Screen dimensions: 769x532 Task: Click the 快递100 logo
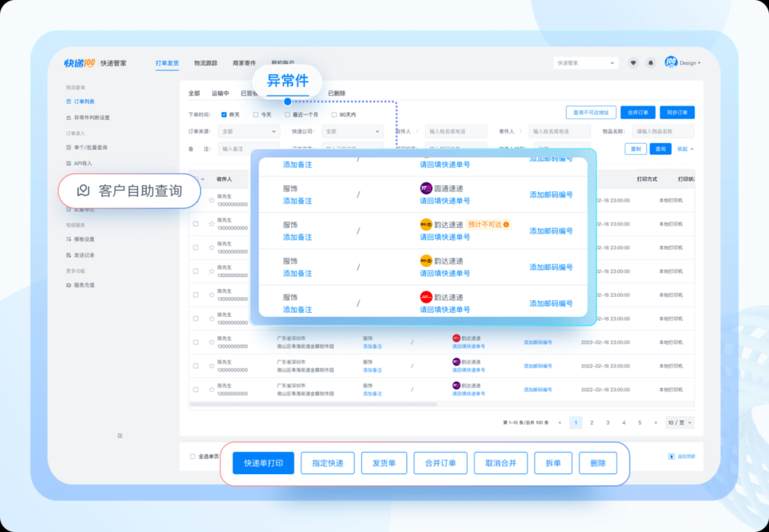pyautogui.click(x=80, y=63)
